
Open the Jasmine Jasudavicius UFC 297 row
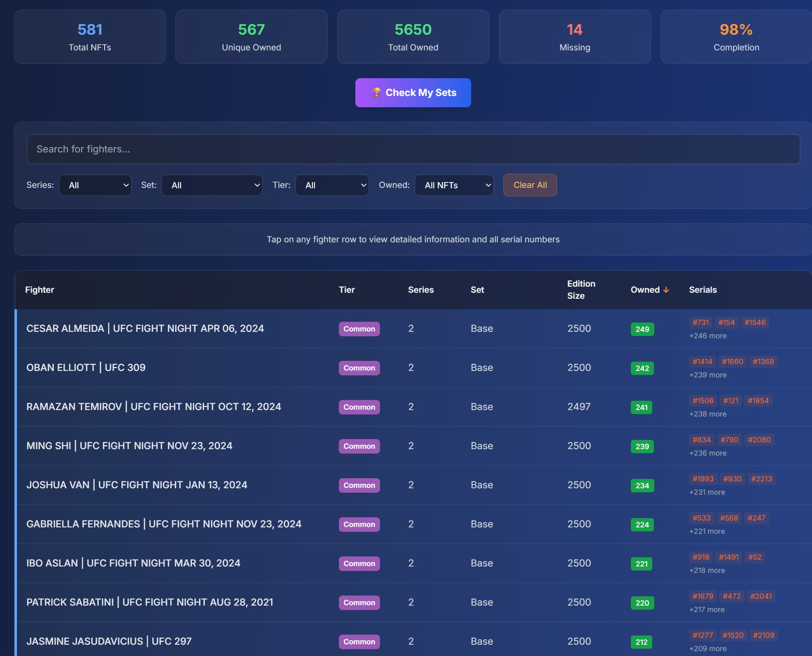109,641
